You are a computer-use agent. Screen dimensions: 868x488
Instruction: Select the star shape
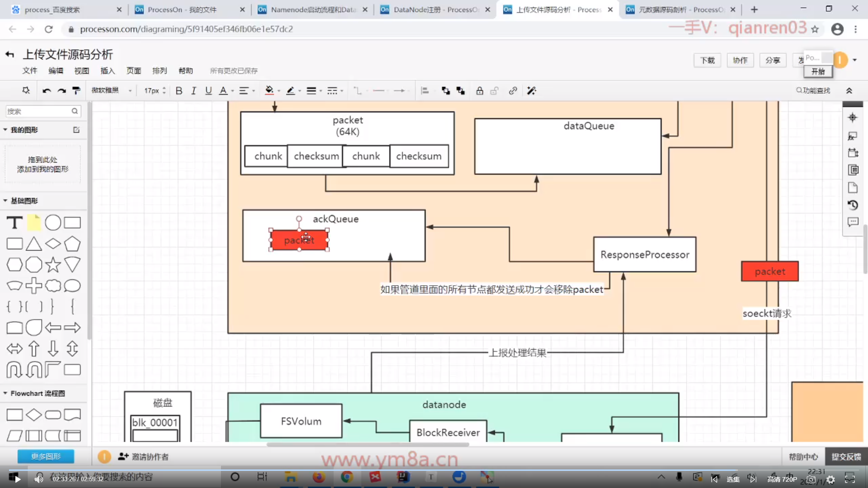53,265
